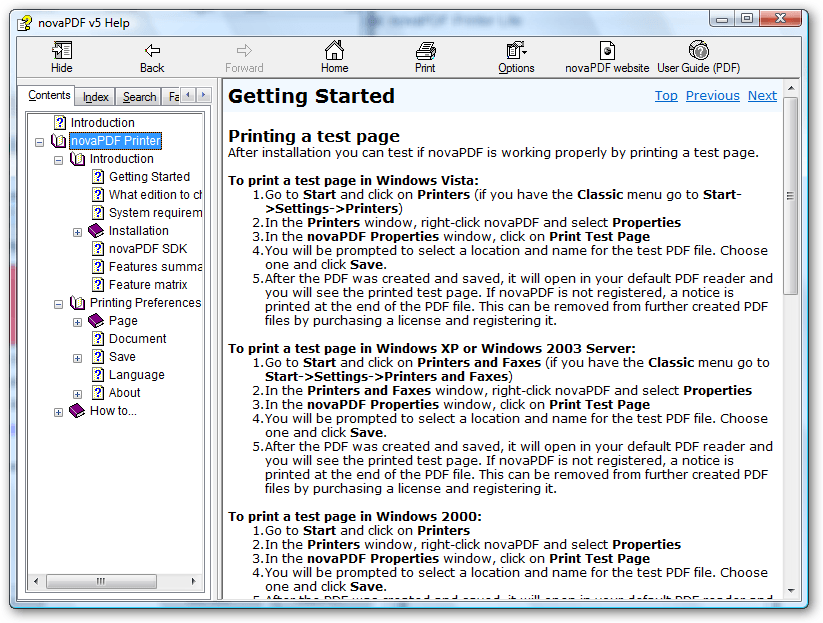Click the Page closed book icon
823x623 pixels.
tap(96, 320)
